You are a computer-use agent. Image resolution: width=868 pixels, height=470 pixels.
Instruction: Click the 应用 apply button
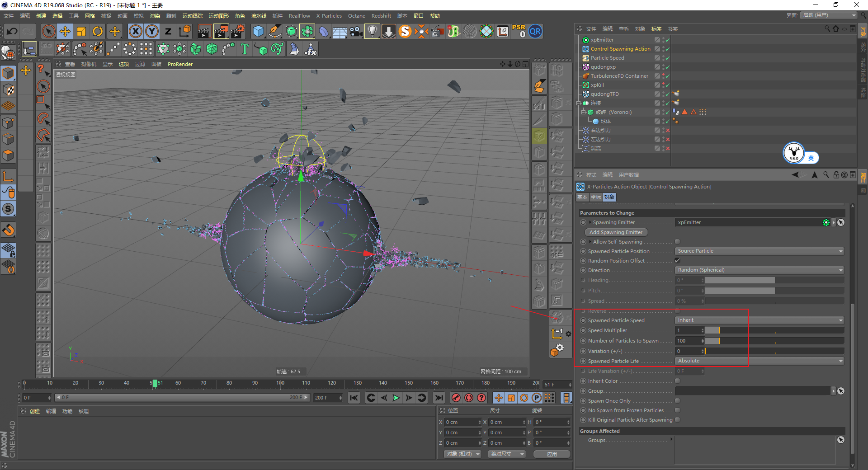pyautogui.click(x=552, y=454)
